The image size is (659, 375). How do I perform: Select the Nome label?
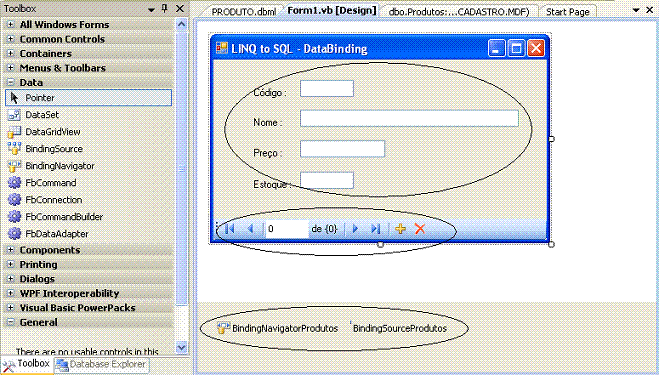point(268,122)
